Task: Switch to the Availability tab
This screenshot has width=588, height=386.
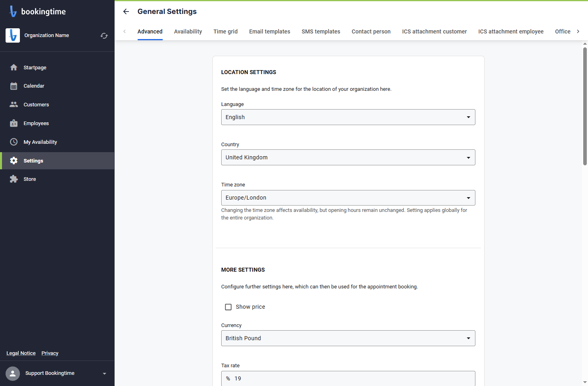Action: tap(188, 31)
